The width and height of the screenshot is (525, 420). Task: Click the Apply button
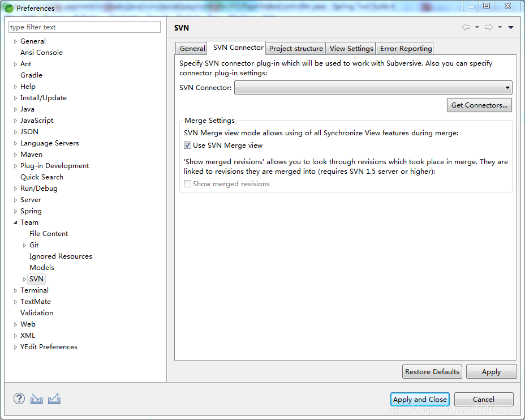pos(491,372)
